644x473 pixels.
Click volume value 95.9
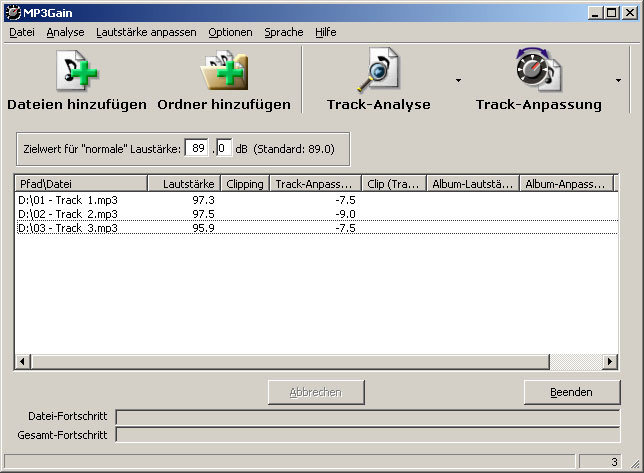(203, 228)
